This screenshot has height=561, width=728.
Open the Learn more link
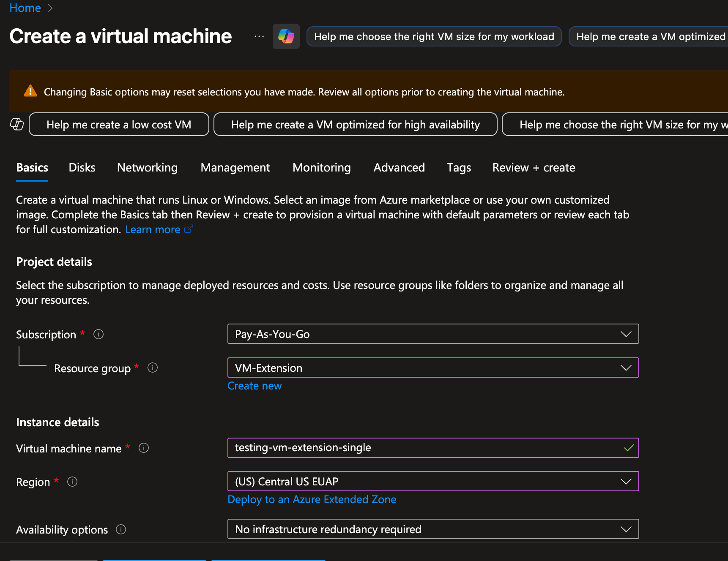point(153,229)
